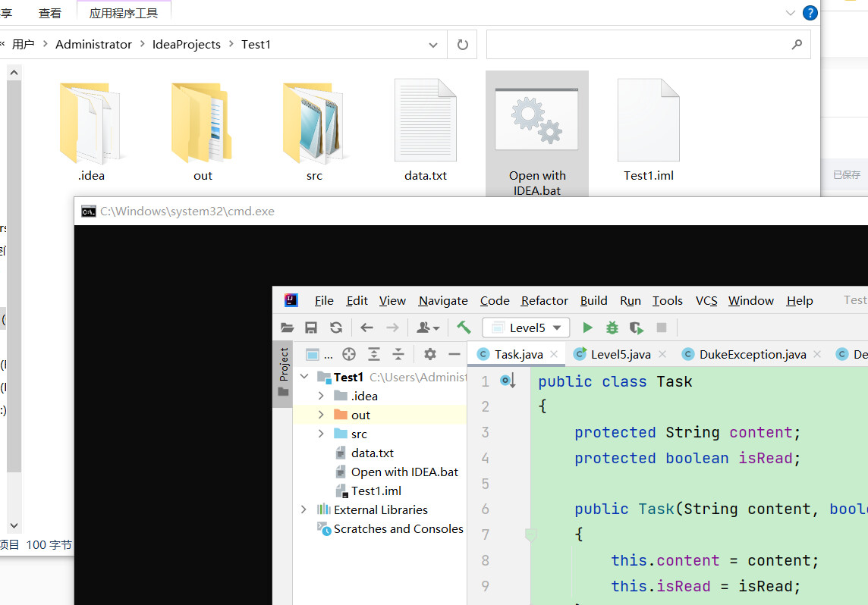This screenshot has width=868, height=605.
Task: Collapse the Test1 project root node
Action: 304,377
